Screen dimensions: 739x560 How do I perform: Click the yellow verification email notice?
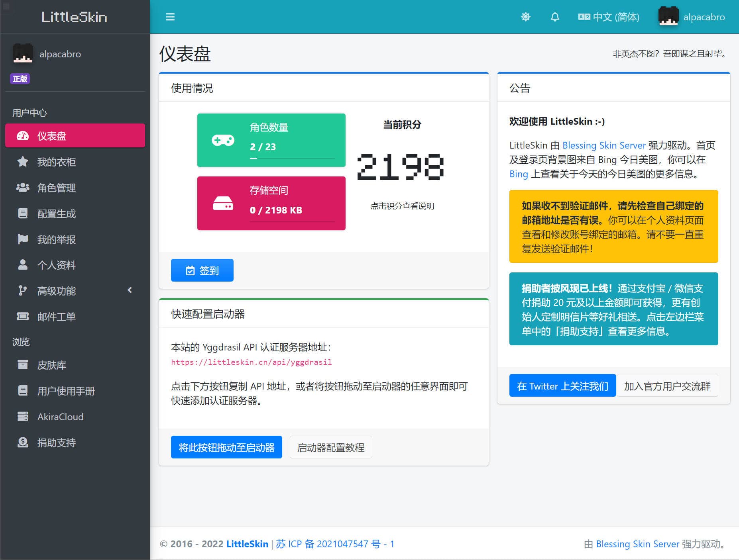click(x=614, y=227)
